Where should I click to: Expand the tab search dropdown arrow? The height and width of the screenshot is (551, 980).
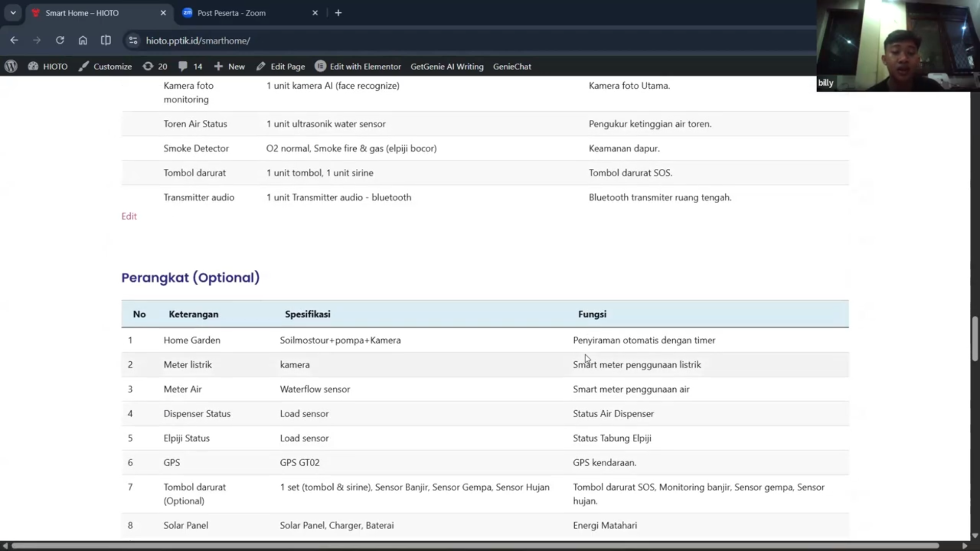[x=13, y=13]
